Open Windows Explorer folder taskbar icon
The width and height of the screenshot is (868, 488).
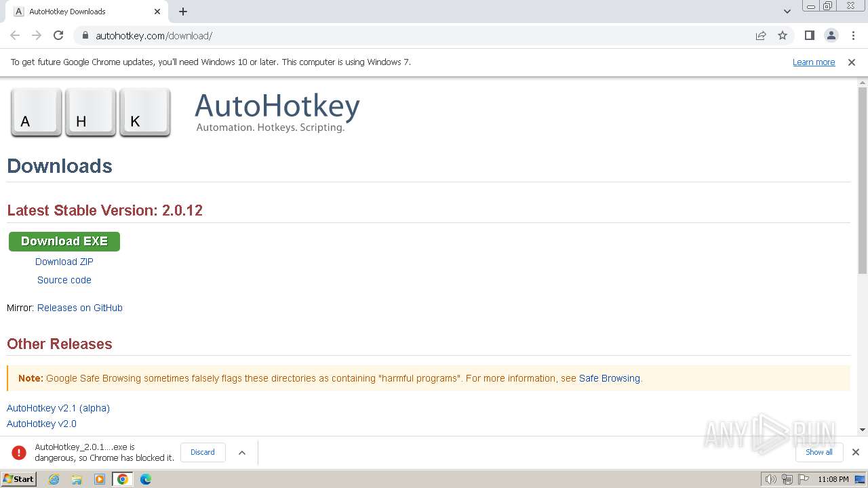pyautogui.click(x=77, y=479)
